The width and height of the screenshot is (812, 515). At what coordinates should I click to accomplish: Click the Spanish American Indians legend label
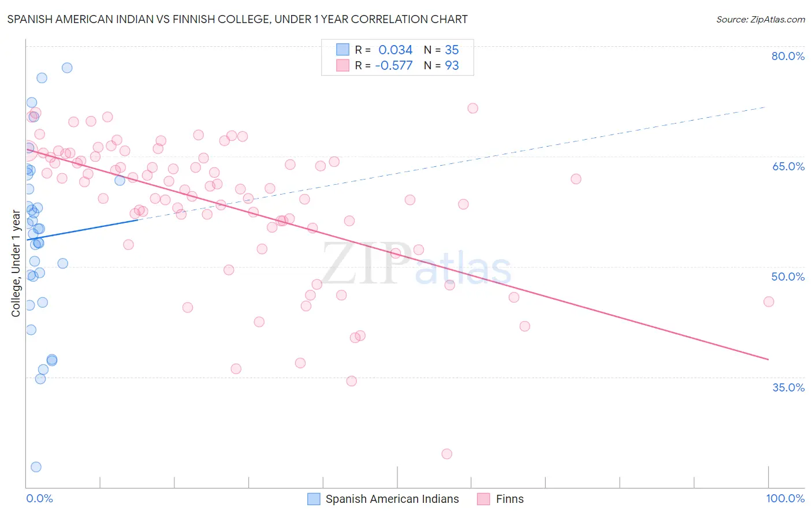click(x=392, y=499)
